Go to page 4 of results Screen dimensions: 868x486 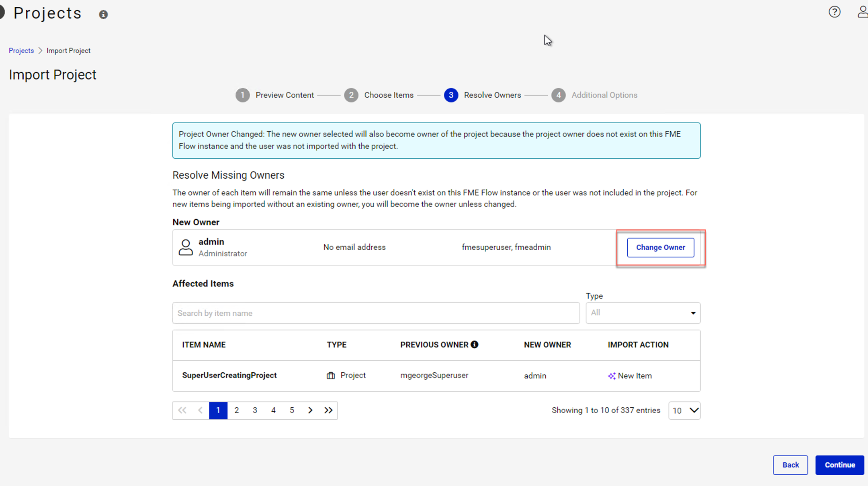coord(273,410)
